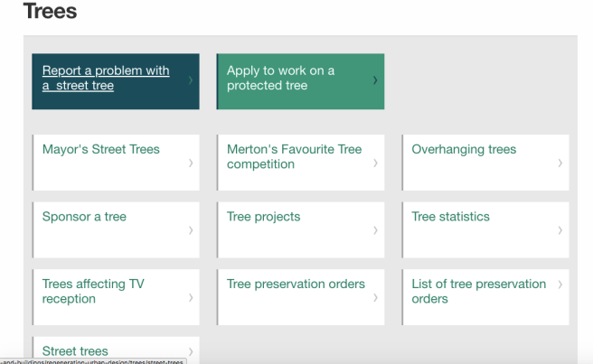Open Tree statistics link
The width and height of the screenshot is (593, 364).
pyautogui.click(x=450, y=217)
